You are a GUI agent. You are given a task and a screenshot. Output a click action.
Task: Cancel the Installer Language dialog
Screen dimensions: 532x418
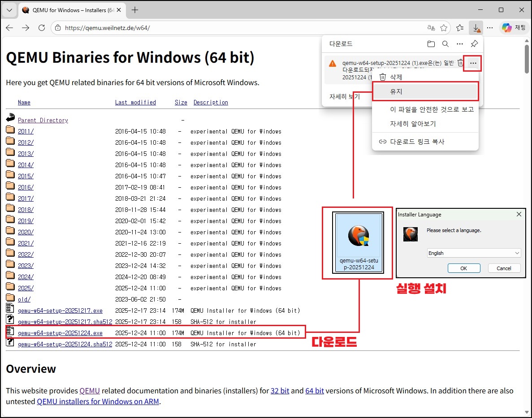click(x=504, y=268)
